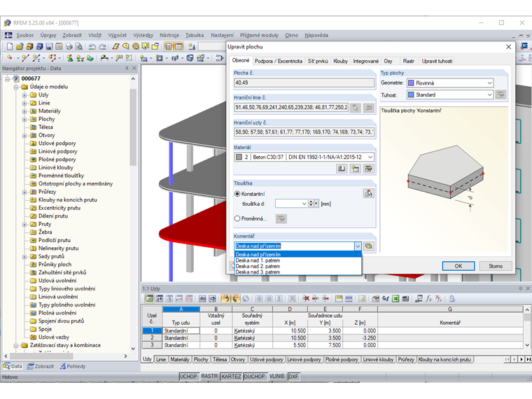The image size is (532, 399).
Task: Click the edit stiffness type icon
Action: (500, 94)
